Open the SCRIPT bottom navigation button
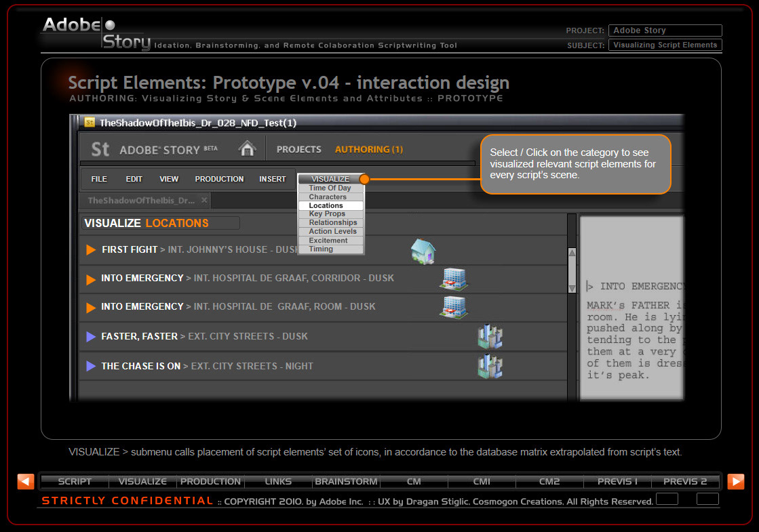 [x=75, y=481]
